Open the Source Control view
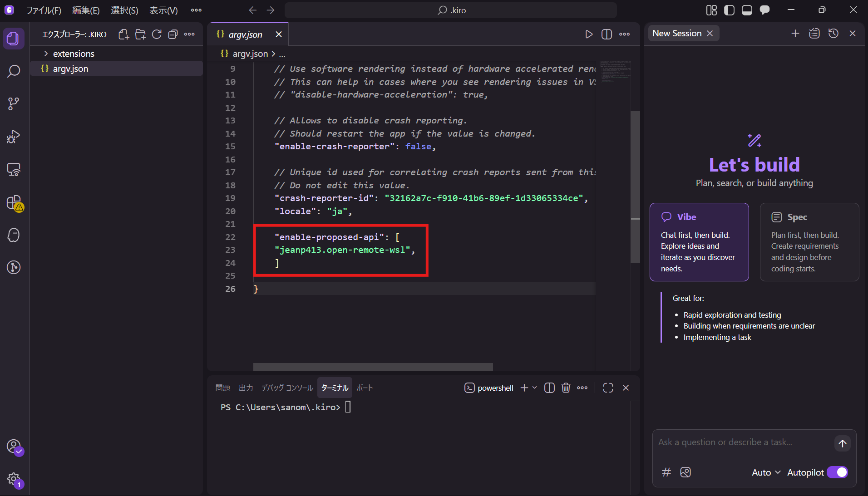Viewport: 868px width, 496px height. click(13, 103)
